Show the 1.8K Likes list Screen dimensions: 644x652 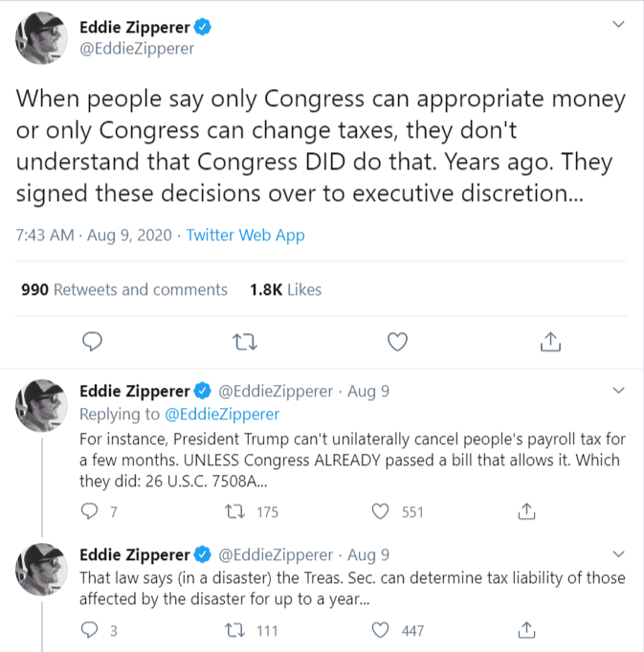pyautogui.click(x=285, y=289)
